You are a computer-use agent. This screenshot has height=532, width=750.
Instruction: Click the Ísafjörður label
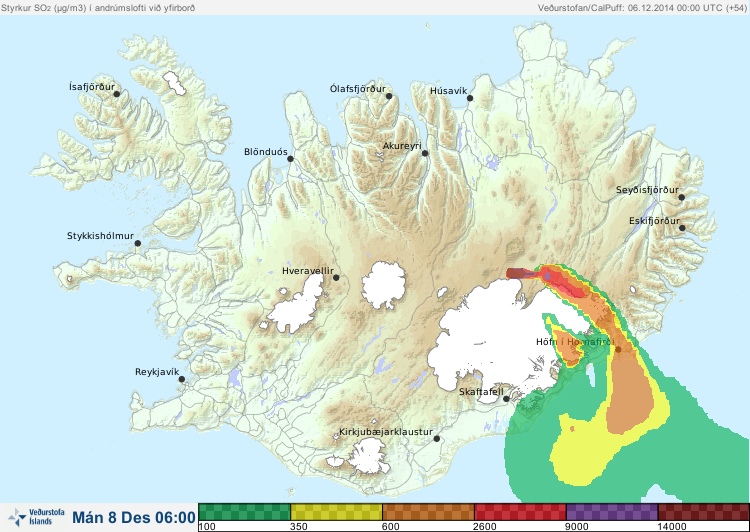pos(92,87)
